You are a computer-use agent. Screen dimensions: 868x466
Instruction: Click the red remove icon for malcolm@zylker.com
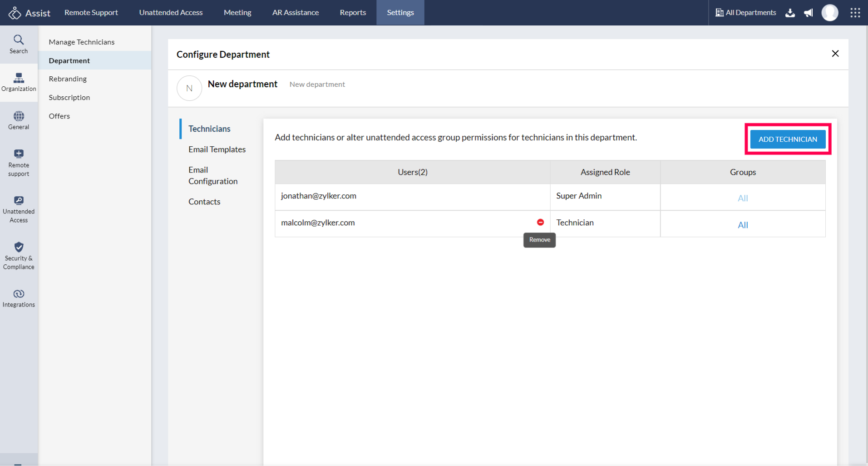point(540,222)
